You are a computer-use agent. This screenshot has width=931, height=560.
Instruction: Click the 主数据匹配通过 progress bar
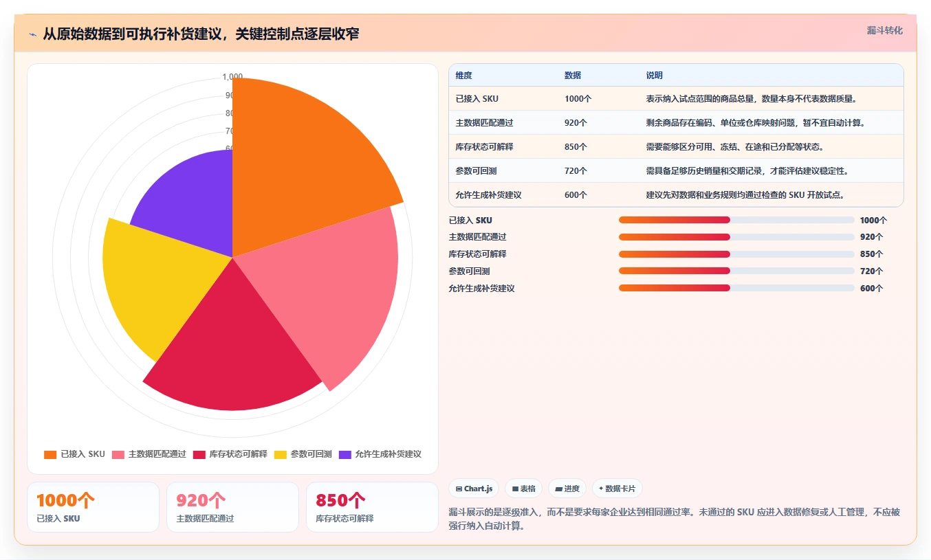(736, 237)
